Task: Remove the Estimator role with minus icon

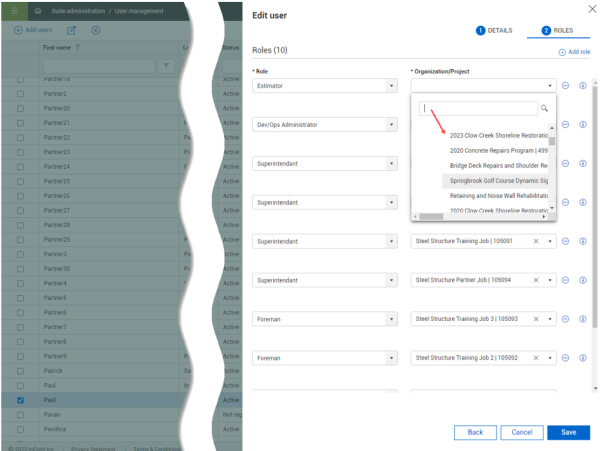Action: click(566, 86)
